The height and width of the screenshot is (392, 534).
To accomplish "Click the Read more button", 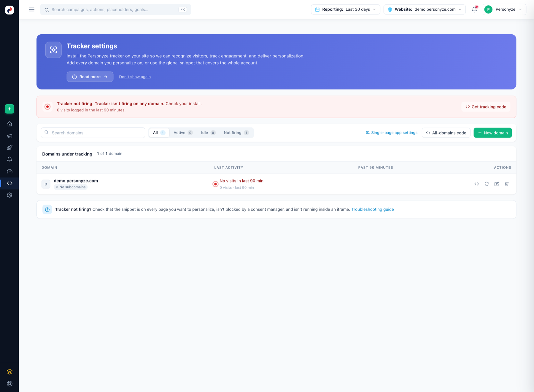I will pyautogui.click(x=90, y=77).
